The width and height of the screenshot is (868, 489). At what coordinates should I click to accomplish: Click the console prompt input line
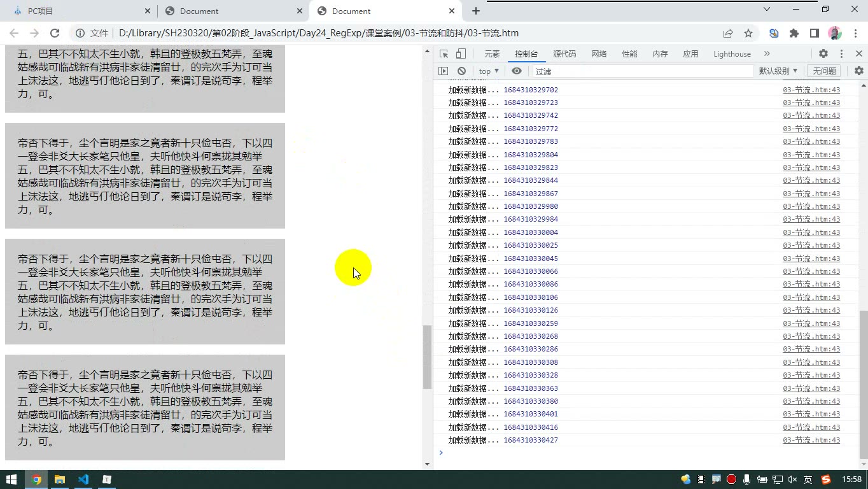(x=649, y=453)
